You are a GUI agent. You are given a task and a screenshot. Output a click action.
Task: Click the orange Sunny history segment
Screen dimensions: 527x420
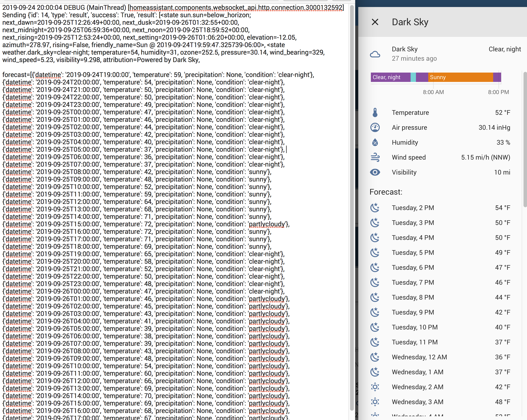[460, 77]
